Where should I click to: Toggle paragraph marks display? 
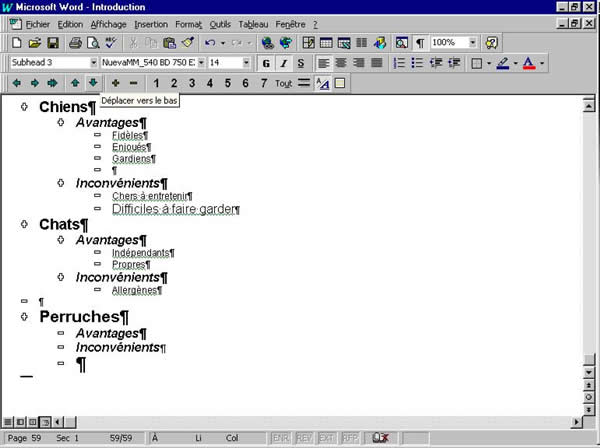420,43
